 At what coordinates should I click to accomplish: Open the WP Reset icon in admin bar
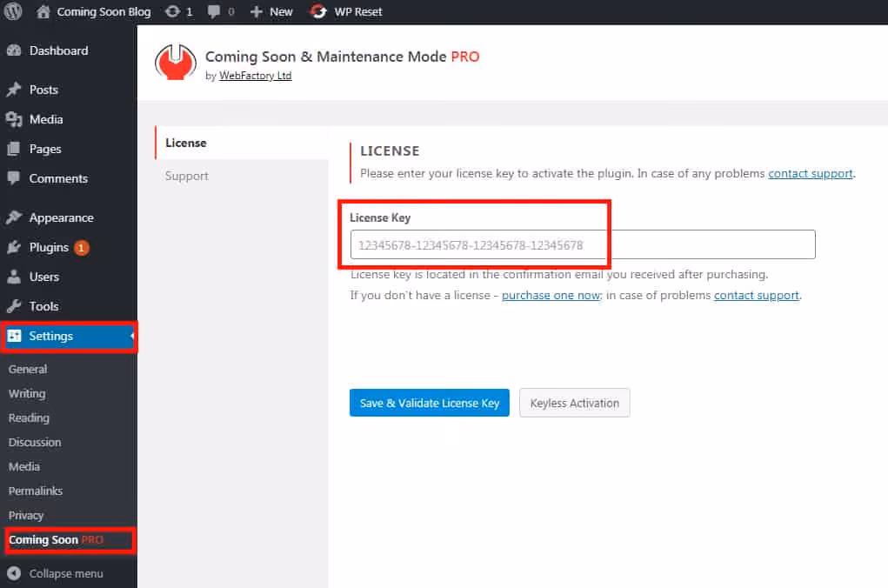click(318, 11)
